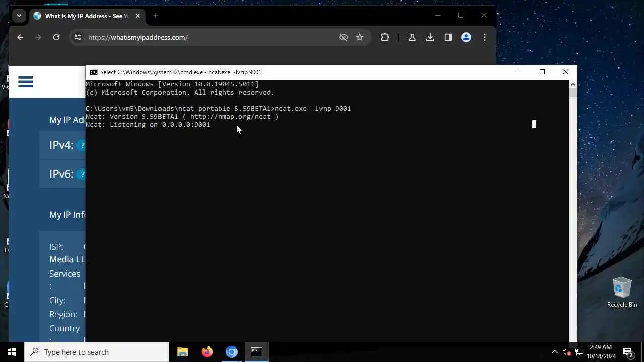Open the Chrome tab search dropdown arrow

(19, 16)
